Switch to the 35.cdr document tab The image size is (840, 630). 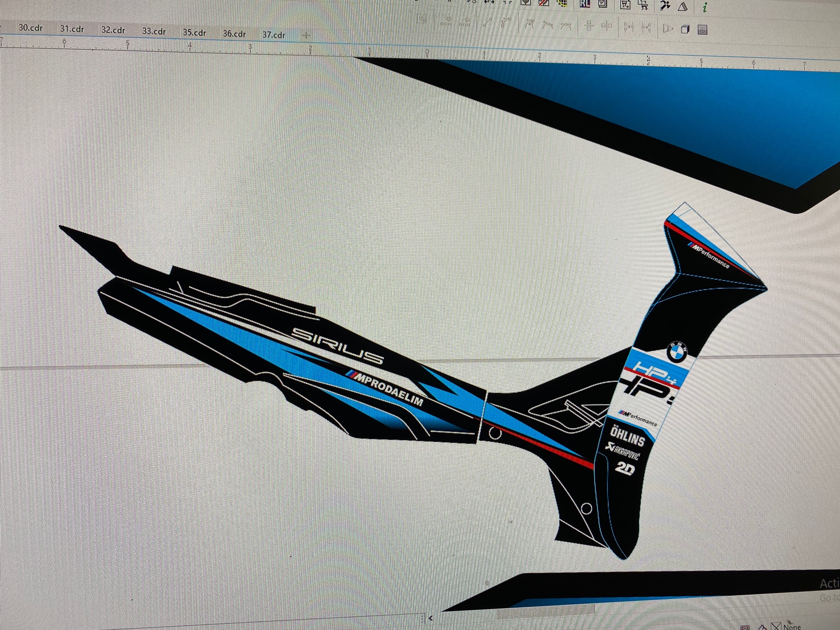click(x=194, y=33)
